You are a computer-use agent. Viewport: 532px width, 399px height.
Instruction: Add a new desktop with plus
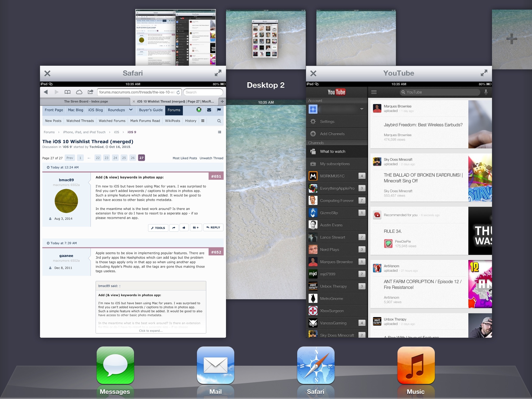point(511,39)
